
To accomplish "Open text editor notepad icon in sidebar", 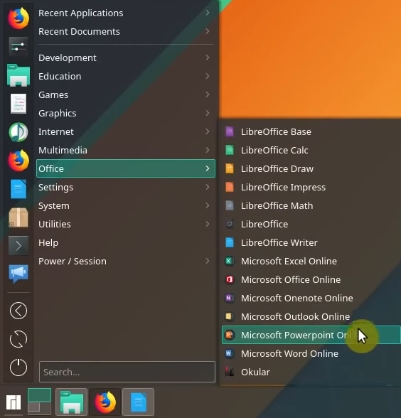I will [18, 104].
